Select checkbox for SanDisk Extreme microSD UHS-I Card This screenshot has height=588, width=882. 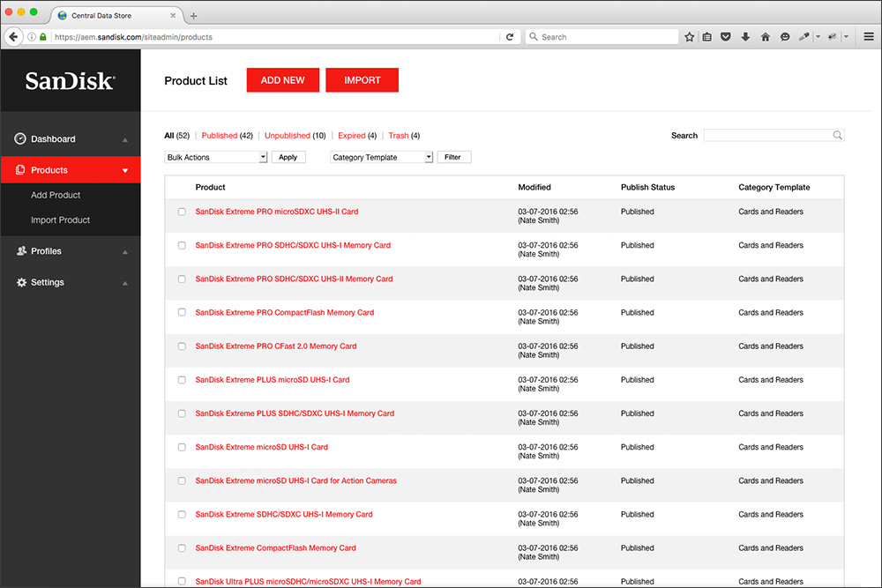coord(182,447)
